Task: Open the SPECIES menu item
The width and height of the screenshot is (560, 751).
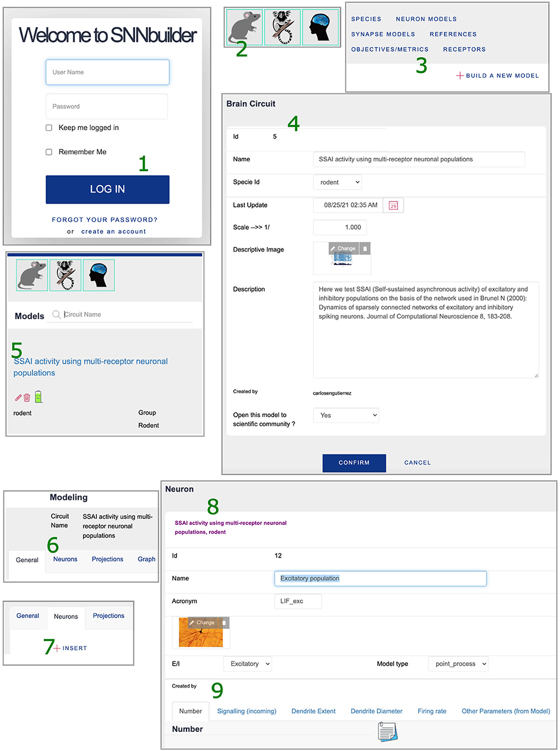Action: pyautogui.click(x=366, y=19)
